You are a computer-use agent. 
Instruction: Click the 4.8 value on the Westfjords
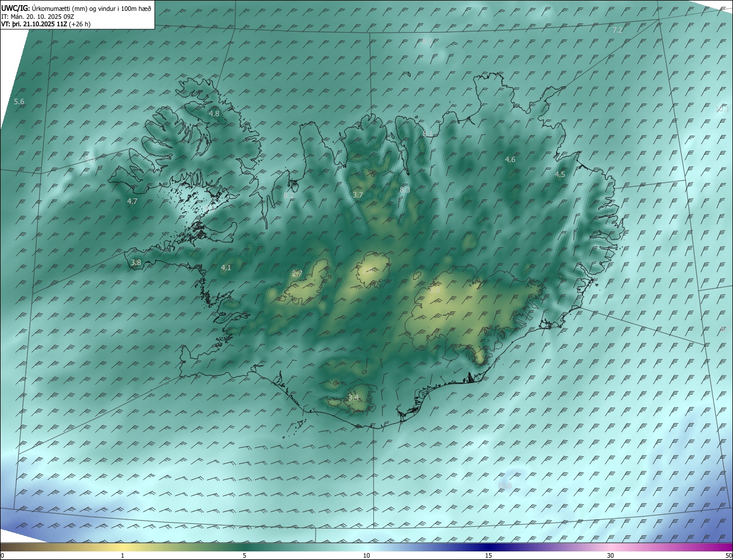pyautogui.click(x=214, y=114)
